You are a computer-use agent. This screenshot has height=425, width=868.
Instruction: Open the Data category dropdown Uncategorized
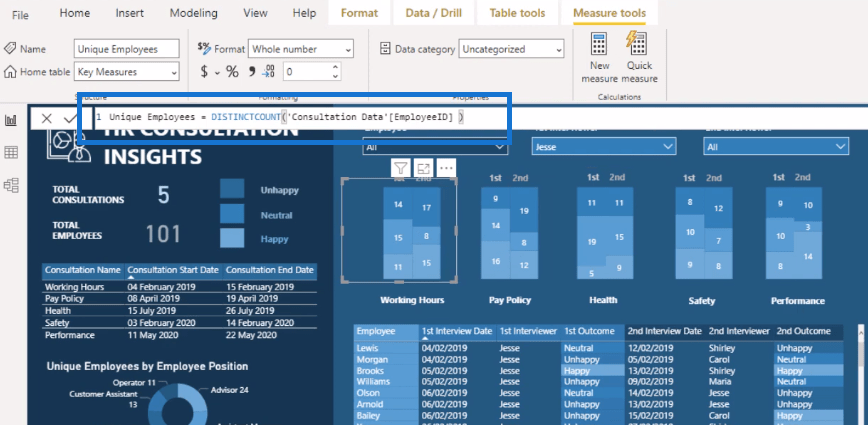(x=511, y=49)
